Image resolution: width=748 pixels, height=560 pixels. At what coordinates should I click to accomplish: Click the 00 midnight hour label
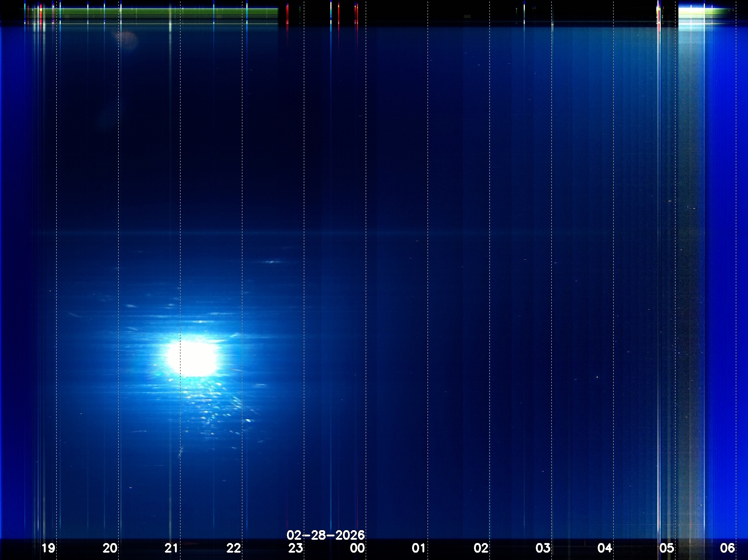[357, 548]
